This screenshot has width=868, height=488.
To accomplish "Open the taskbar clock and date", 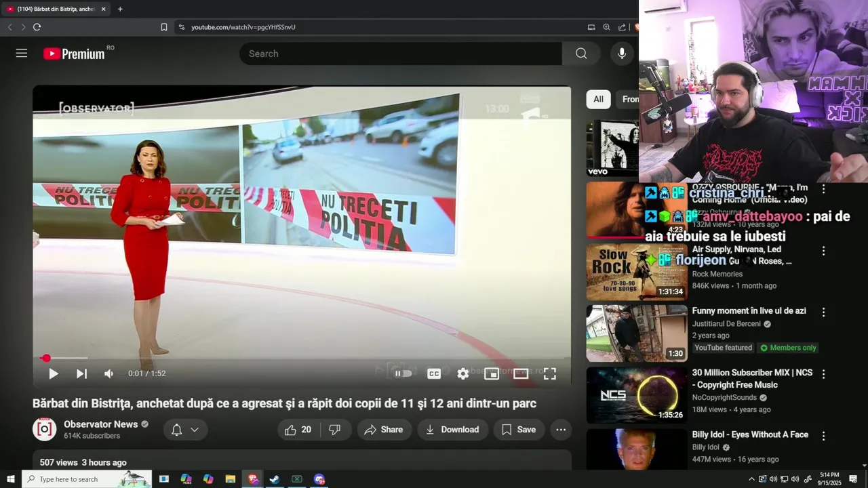I will pos(829,479).
